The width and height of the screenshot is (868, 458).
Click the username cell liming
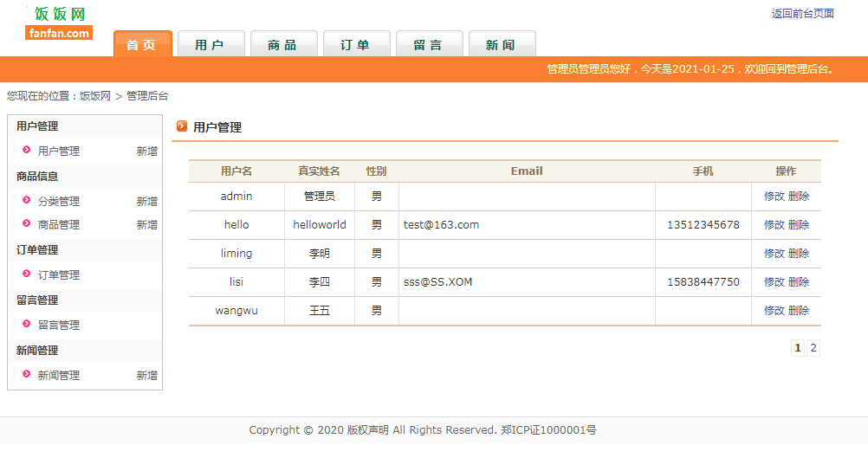(x=236, y=254)
